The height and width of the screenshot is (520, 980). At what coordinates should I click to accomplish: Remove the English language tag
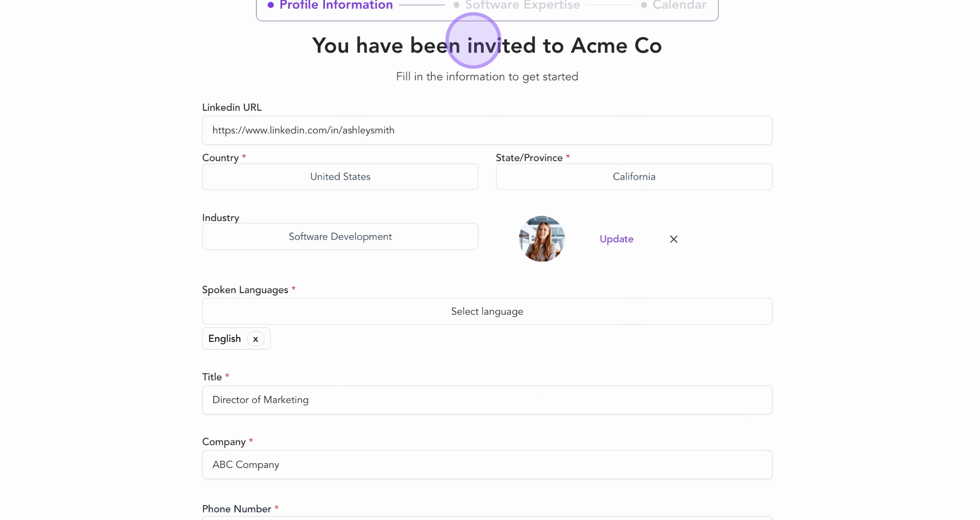(x=256, y=339)
